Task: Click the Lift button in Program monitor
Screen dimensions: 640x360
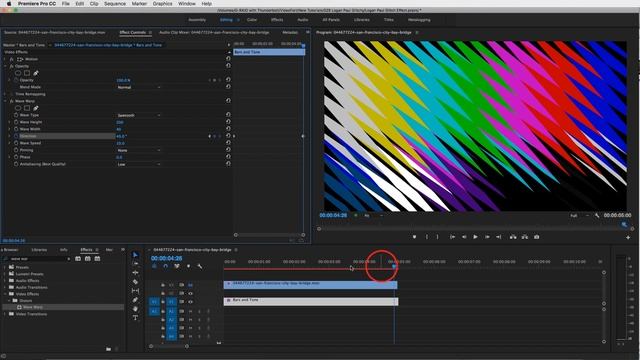Action: click(513, 237)
